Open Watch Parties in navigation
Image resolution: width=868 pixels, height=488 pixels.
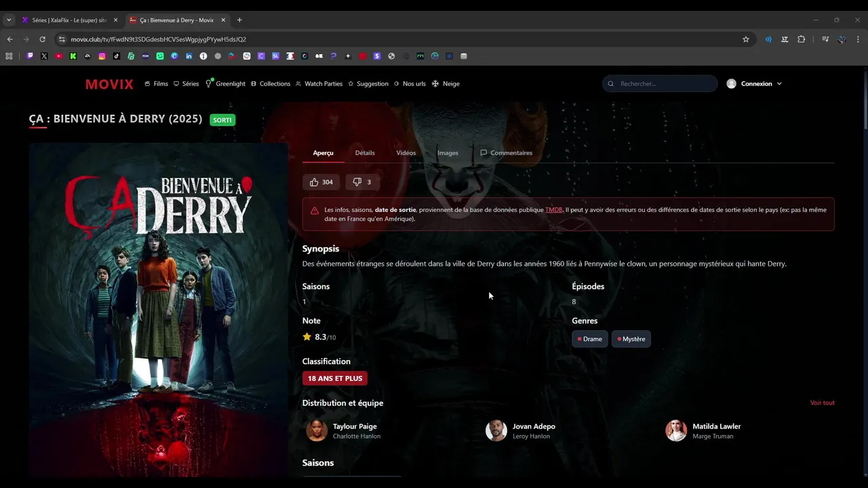319,84
